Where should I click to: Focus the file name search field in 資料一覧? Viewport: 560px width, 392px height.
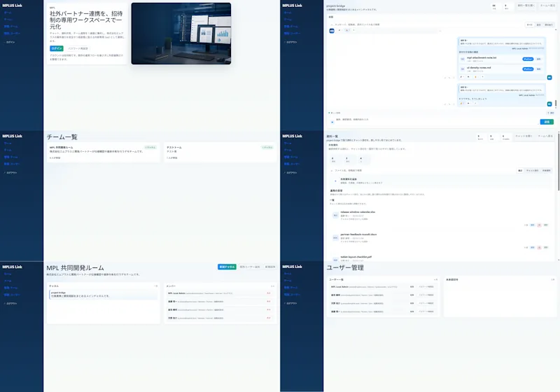point(421,170)
